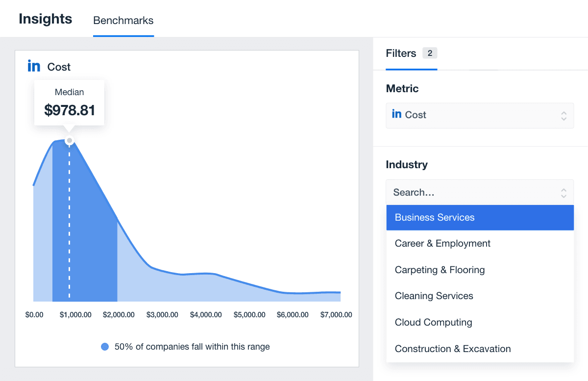The width and height of the screenshot is (588, 381).
Task: Click the LinkedIn icon in Metric dropdown
Action: tap(396, 114)
